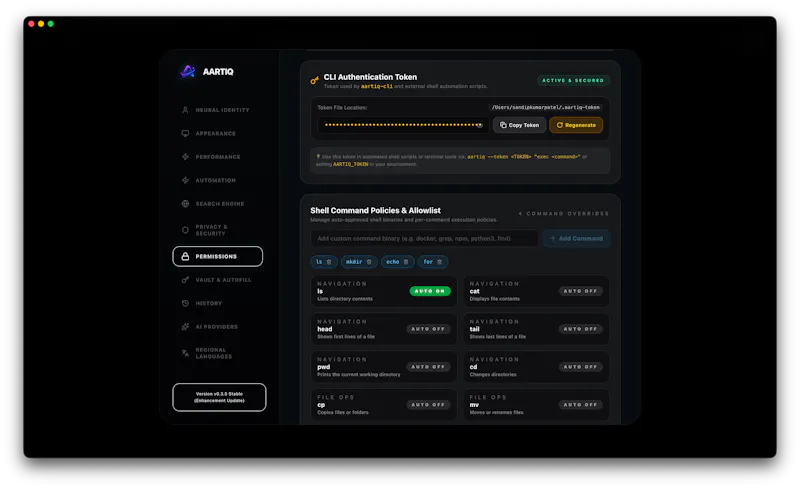Click the Version v0.3.5 Stable button
The width and height of the screenshot is (800, 489).
coord(219,397)
